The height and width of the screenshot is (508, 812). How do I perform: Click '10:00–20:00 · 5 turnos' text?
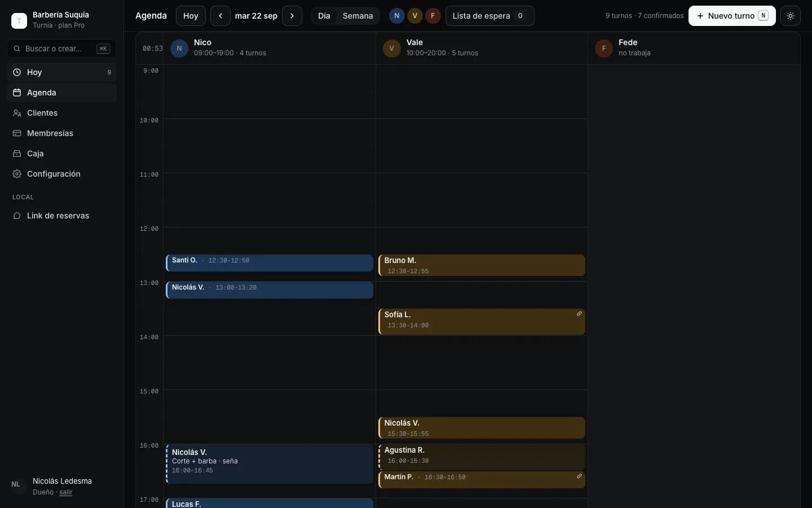pos(442,53)
